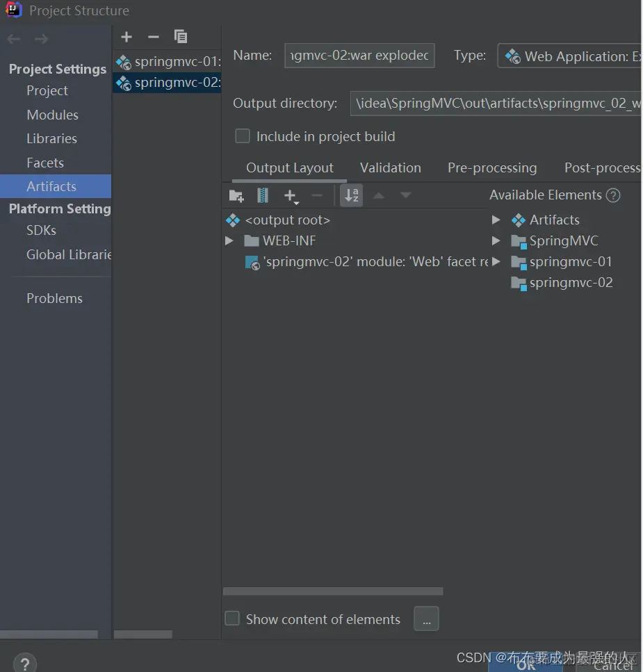Viewport: 643px width, 672px height.
Task: Click the copy artifact icon
Action: coord(181,36)
